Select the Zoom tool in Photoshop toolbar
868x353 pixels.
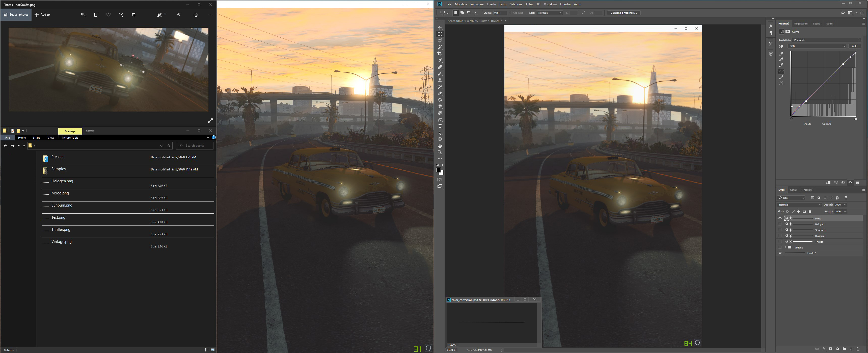pos(440,153)
